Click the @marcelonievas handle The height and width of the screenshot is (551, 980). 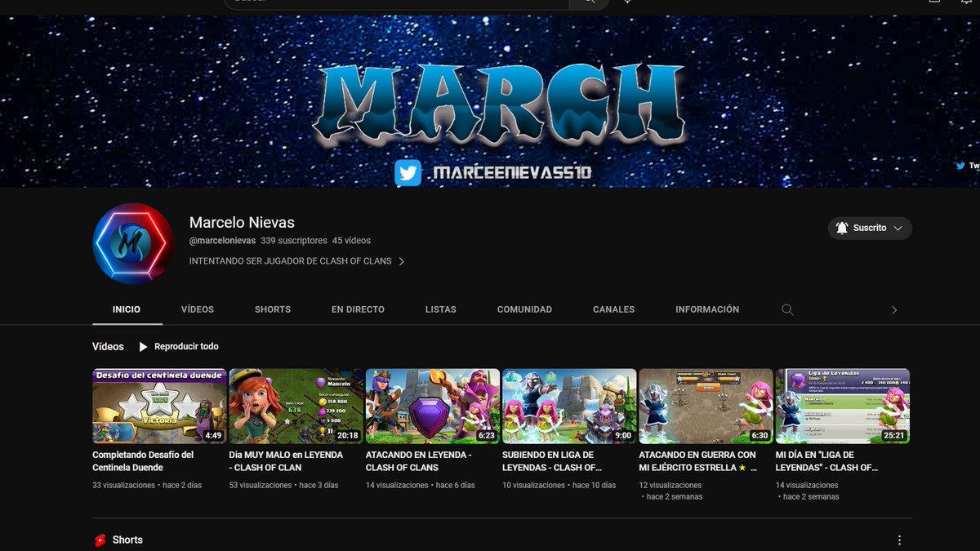(222, 241)
